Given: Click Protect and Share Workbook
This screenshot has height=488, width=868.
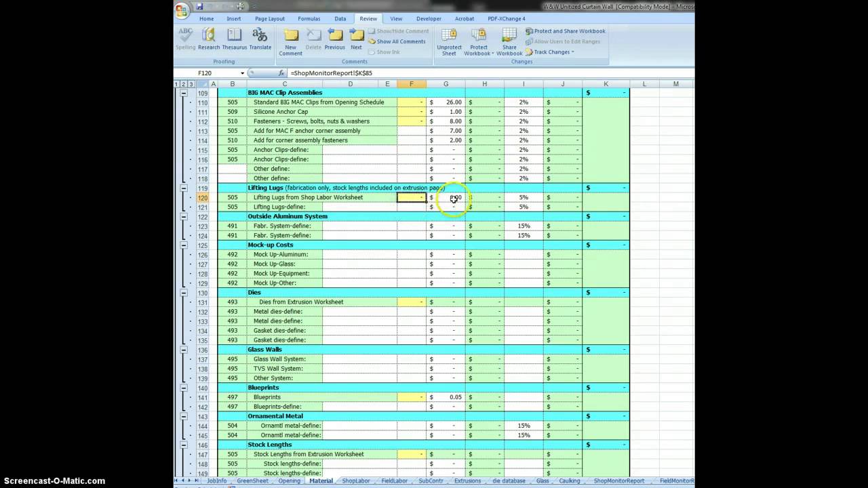Looking at the screenshot, I should click(565, 31).
